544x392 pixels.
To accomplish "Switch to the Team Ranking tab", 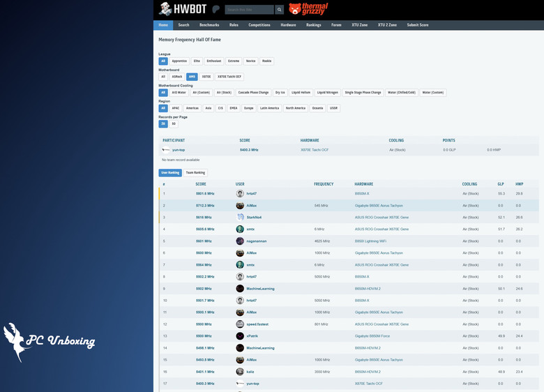I will pos(195,173).
